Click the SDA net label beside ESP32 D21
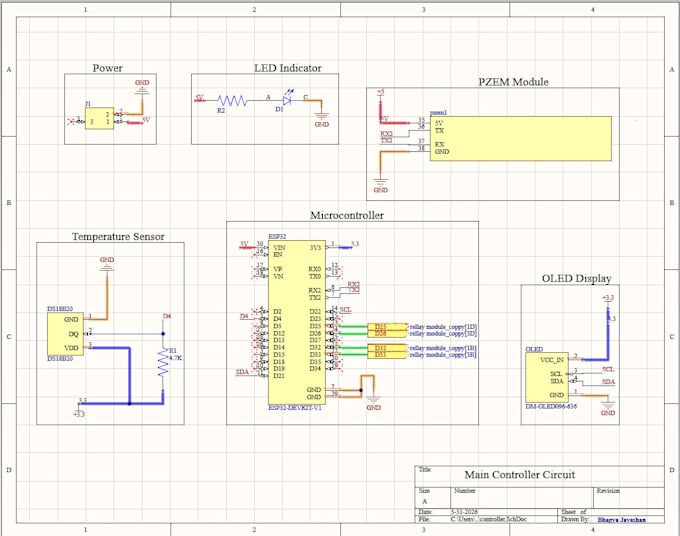Screen dimensions: 680x536 (x=242, y=372)
